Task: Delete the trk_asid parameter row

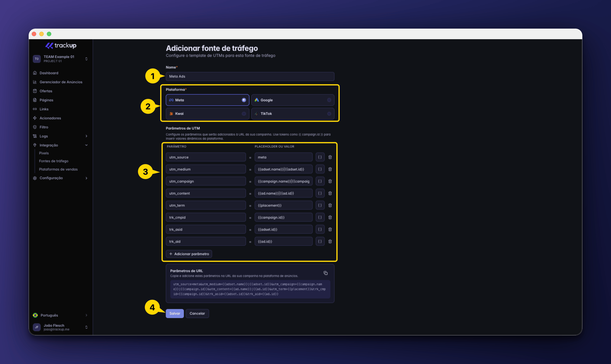Action: pyautogui.click(x=330, y=229)
